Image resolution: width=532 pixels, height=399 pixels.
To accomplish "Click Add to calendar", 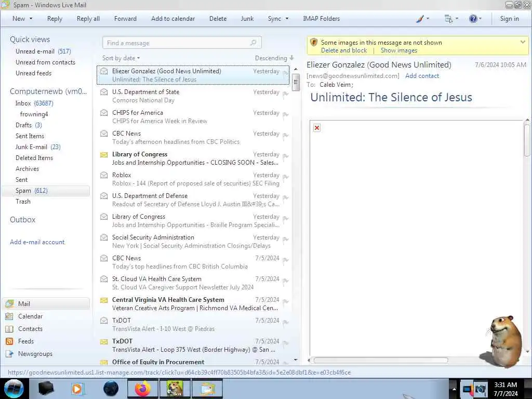I will (173, 19).
